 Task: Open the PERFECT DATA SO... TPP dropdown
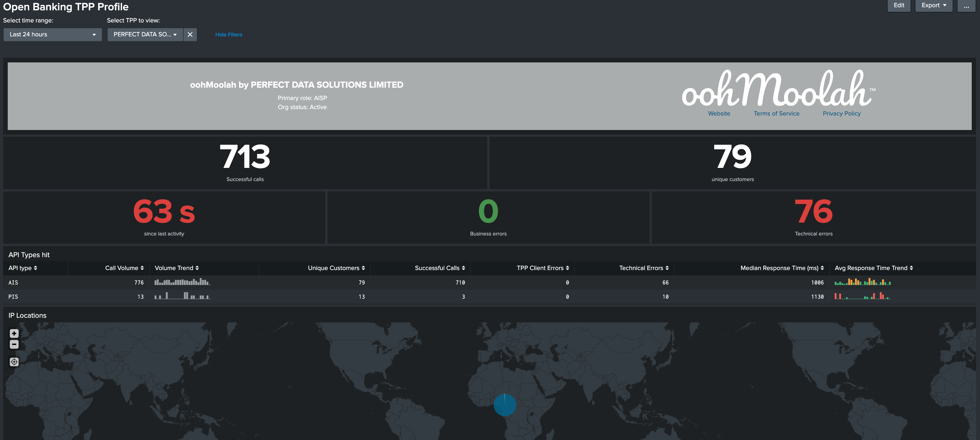pyautogui.click(x=145, y=35)
